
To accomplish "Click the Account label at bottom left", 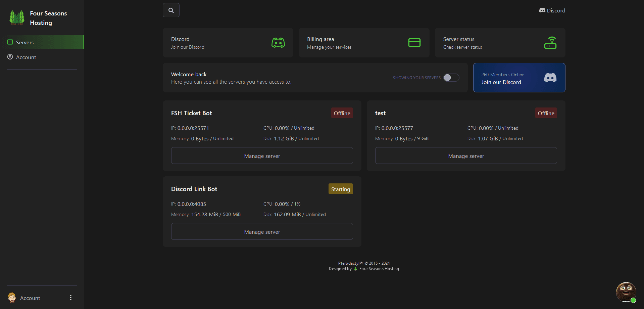I will (x=30, y=298).
